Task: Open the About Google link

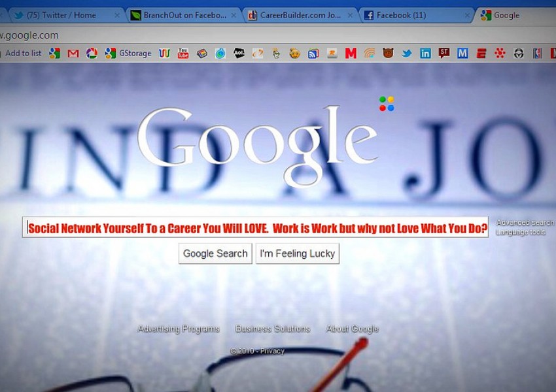Action: (x=352, y=329)
